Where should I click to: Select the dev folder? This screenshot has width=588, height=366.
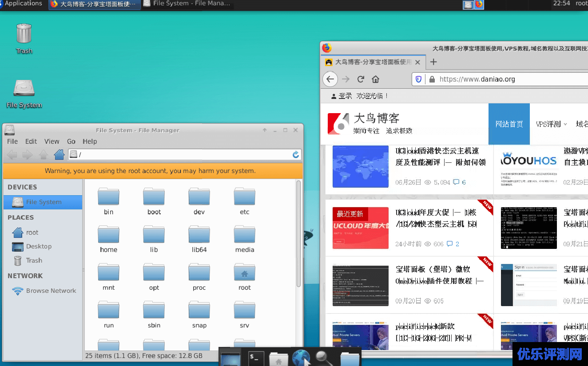199,201
